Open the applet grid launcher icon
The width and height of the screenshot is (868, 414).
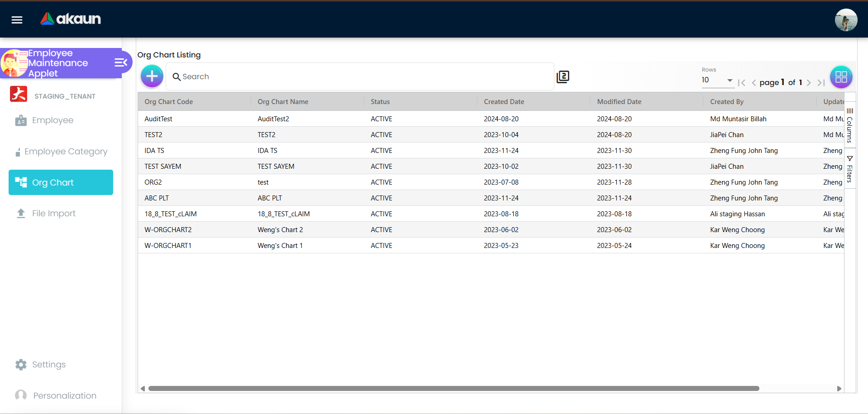click(x=841, y=77)
